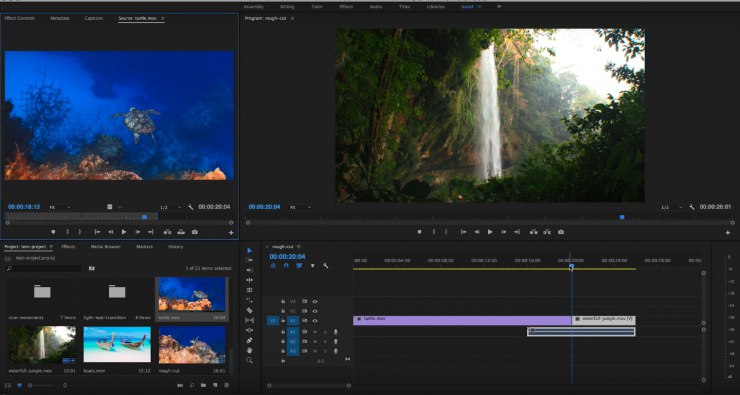This screenshot has width=740, height=395.
Task: Open Source monitor zoom level Fit dropdown
Action: tap(60, 207)
